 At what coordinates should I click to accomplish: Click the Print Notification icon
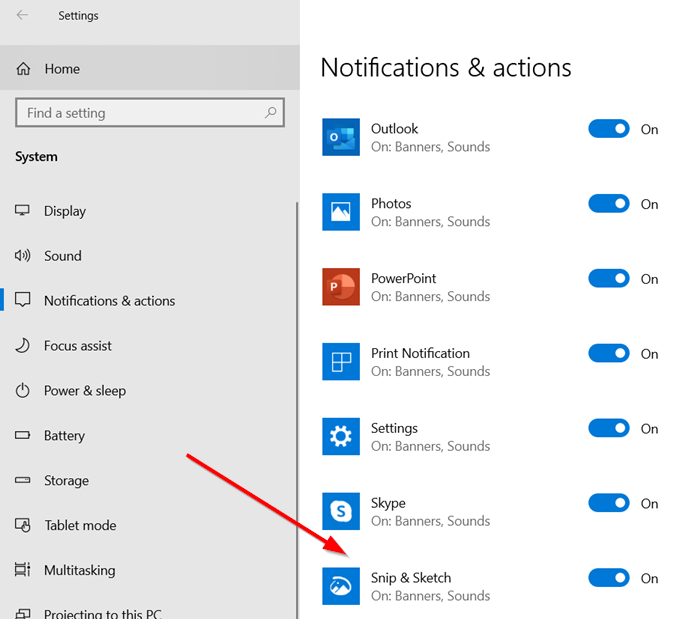point(340,362)
